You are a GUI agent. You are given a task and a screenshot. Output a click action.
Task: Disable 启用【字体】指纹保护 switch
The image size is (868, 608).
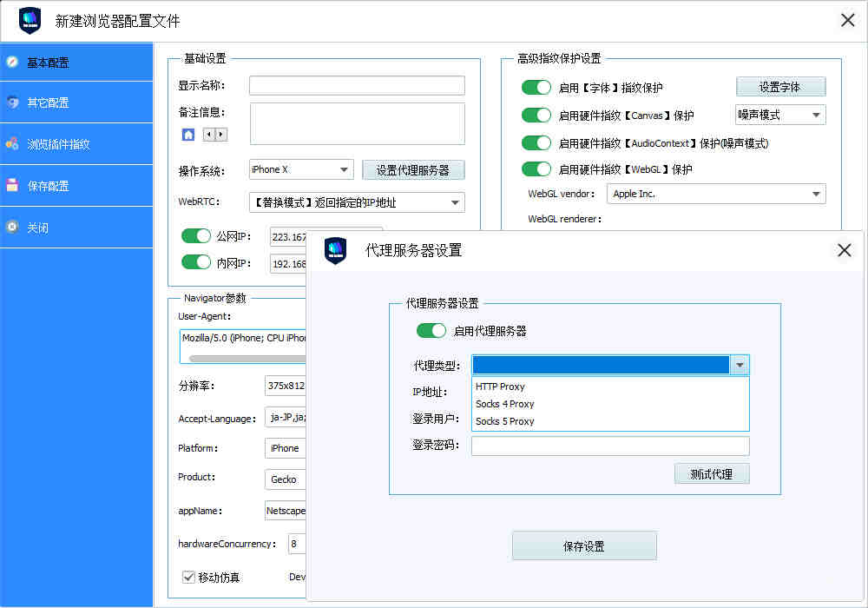pyautogui.click(x=536, y=88)
